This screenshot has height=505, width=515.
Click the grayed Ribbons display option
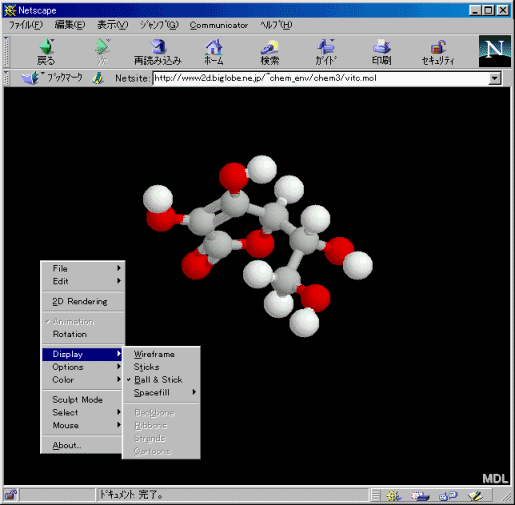coord(162,425)
